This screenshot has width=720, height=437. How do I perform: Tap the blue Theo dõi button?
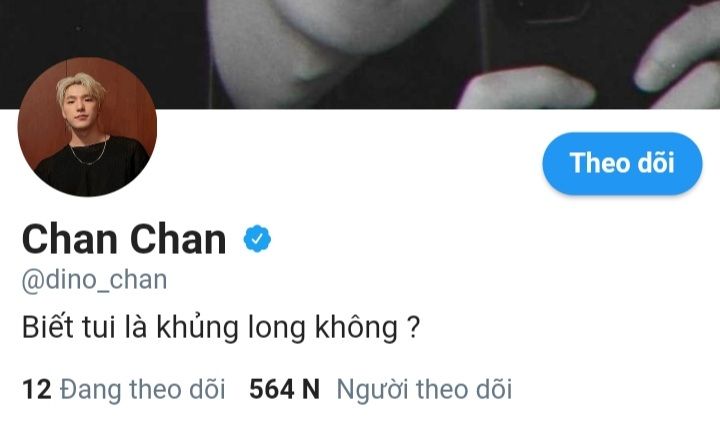coord(622,163)
